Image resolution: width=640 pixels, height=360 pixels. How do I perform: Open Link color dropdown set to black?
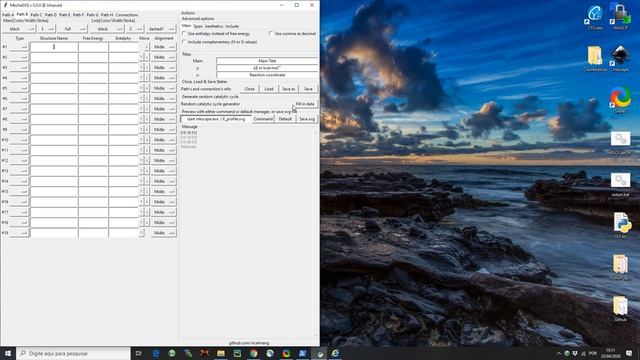pos(107,29)
